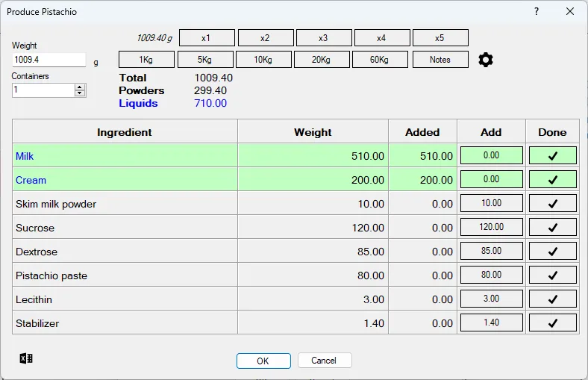Click the Added column header
Viewport: 588px width, 380px height.
[x=422, y=131]
